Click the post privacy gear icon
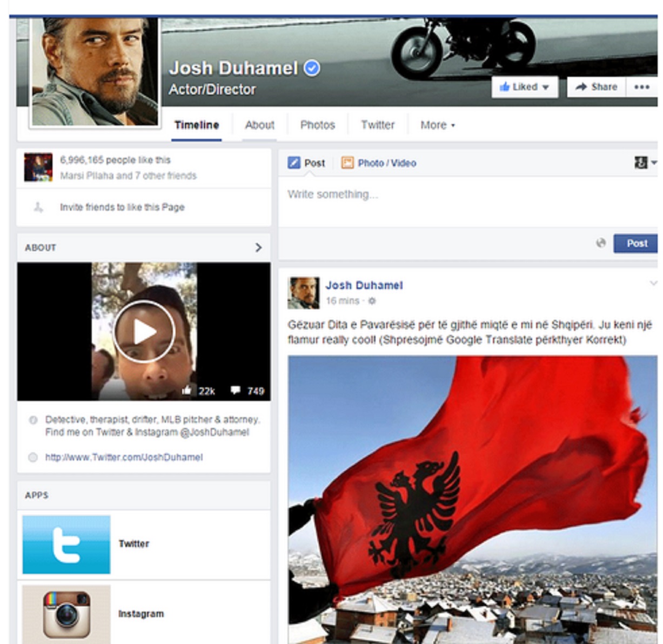Screen dimensions: 663x644 click(372, 301)
